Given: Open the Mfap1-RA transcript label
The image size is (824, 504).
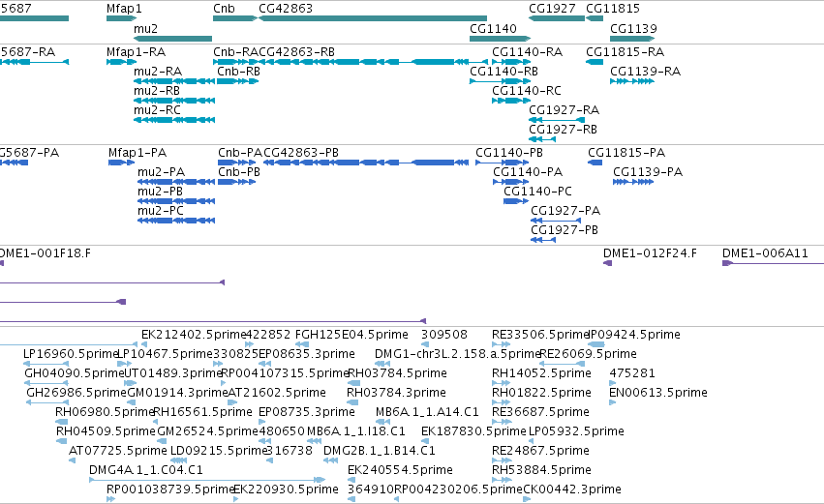Looking at the screenshot, I should tap(136, 52).
